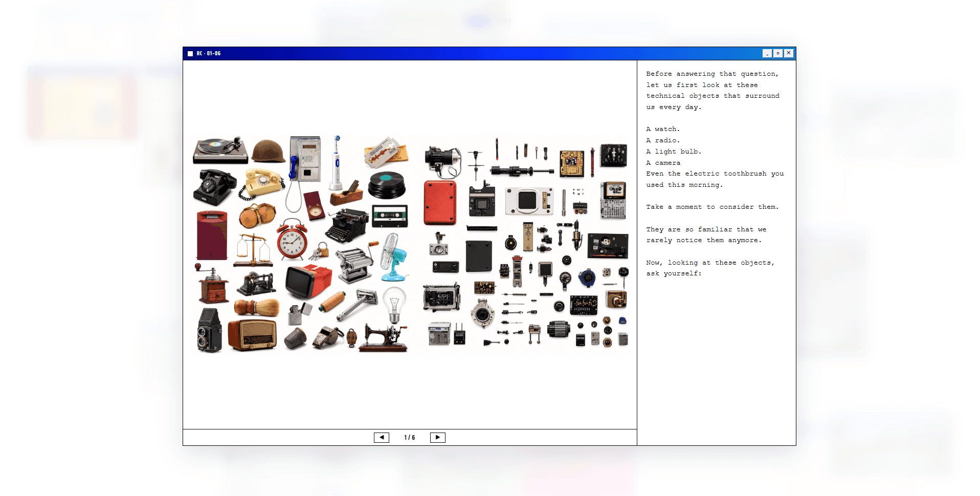Click the text 'A camera'

[x=663, y=163]
